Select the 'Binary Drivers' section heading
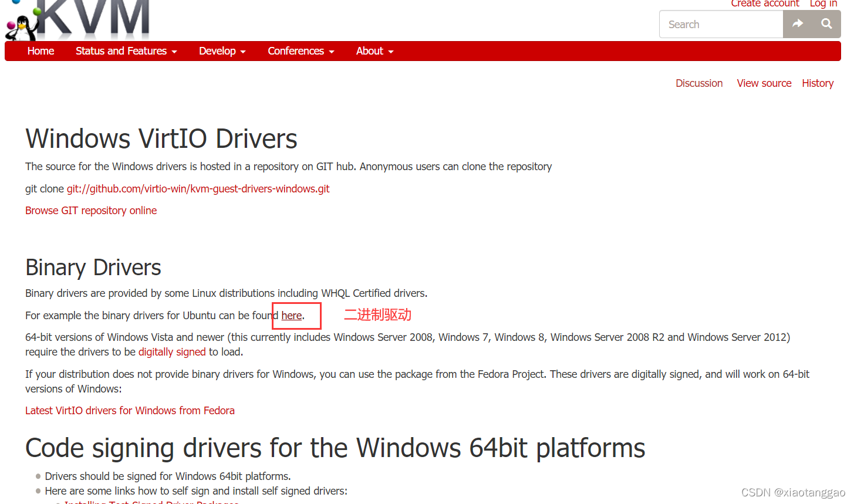The width and height of the screenshot is (854, 504). [93, 268]
